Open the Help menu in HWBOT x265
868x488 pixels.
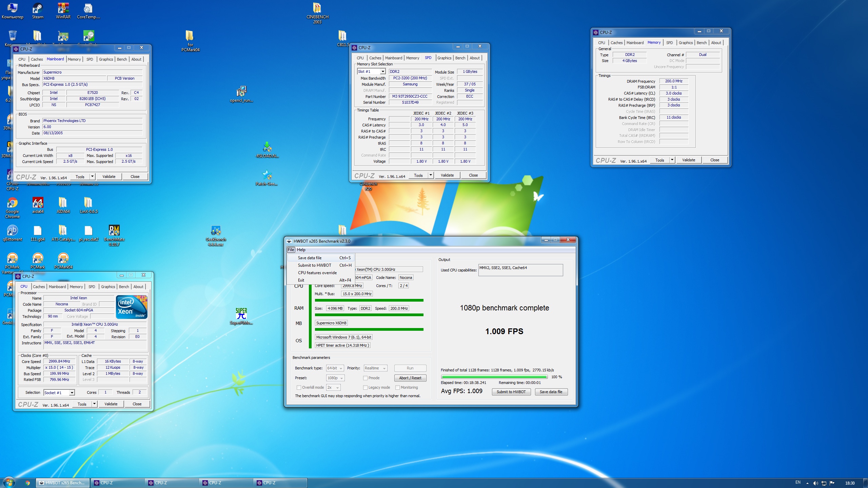[301, 250]
